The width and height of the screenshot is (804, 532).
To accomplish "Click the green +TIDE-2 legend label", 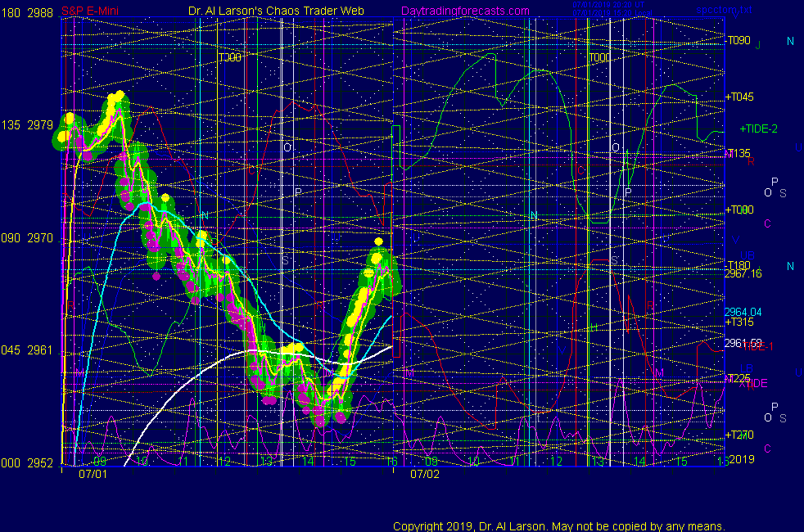I will coord(758,129).
